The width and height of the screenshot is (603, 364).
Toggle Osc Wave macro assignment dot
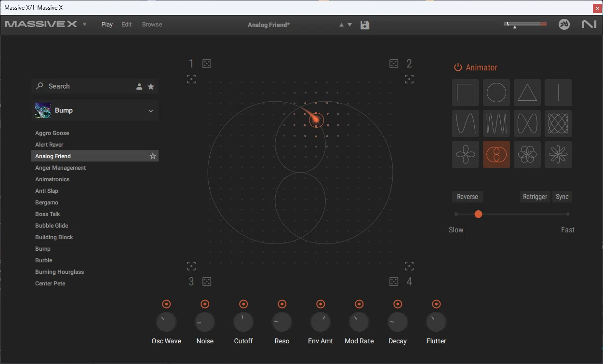click(166, 304)
